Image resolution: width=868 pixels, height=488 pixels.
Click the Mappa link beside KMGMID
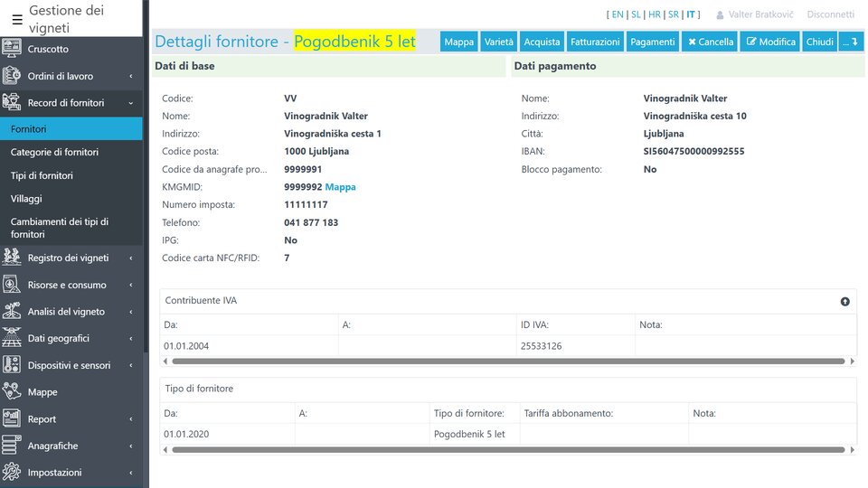(x=340, y=187)
